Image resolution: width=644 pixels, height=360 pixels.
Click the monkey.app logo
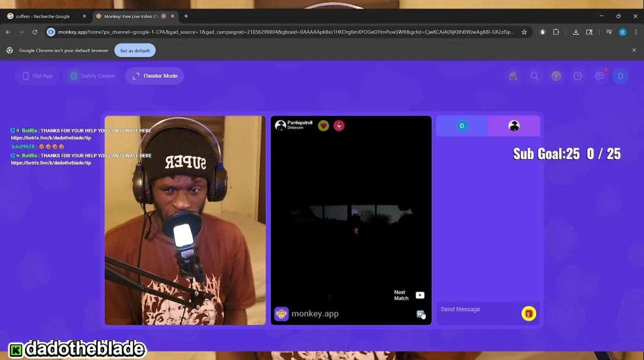click(307, 313)
